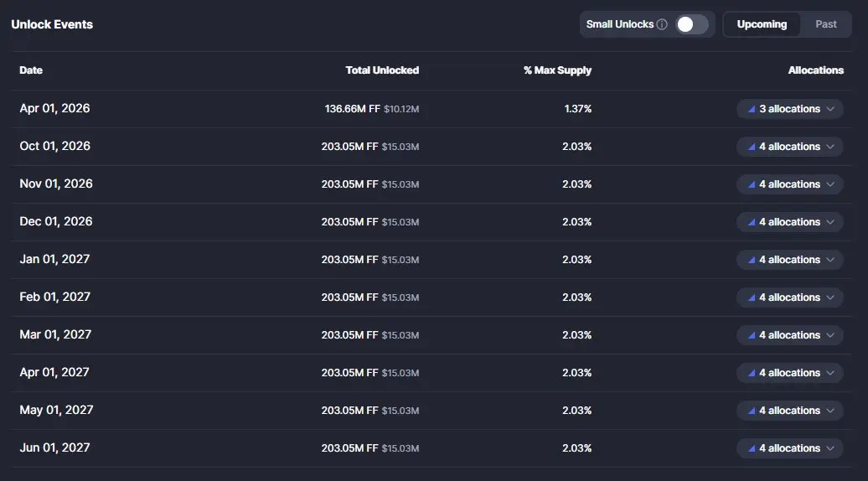This screenshot has width=868, height=481.
Task: Click allocation chart icon for Dec 01, 2026
Action: point(751,222)
